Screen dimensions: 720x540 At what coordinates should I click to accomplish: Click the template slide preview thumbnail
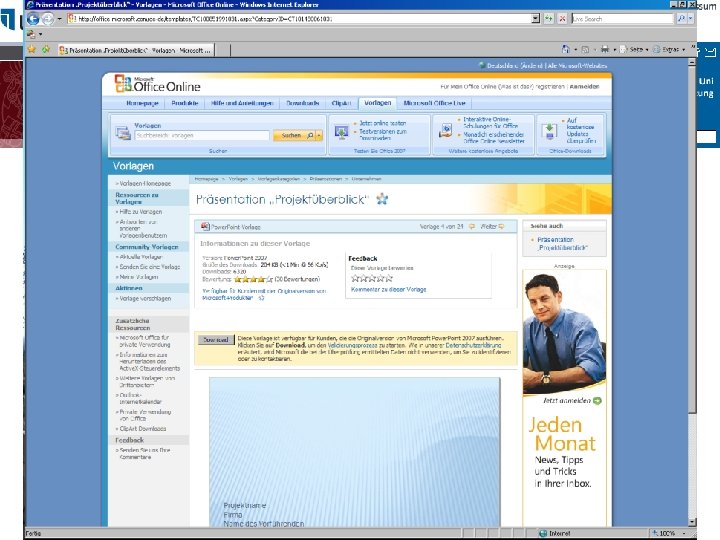[x=354, y=452]
